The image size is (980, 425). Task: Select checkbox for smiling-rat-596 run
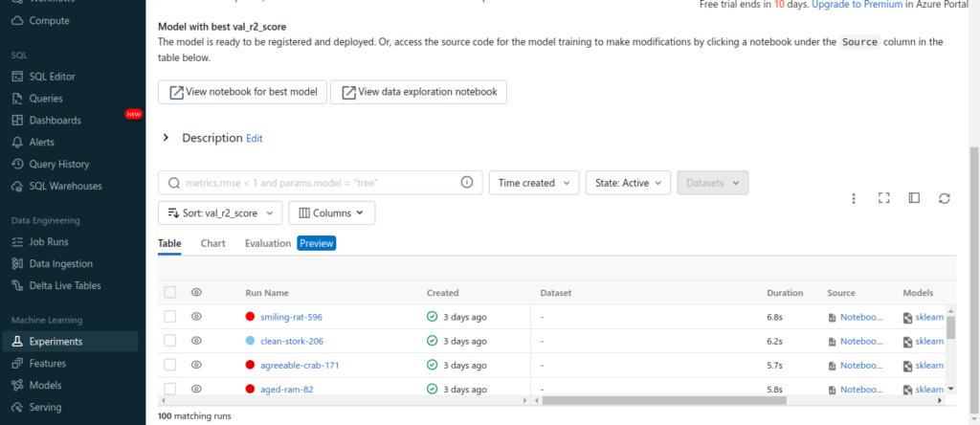point(169,317)
